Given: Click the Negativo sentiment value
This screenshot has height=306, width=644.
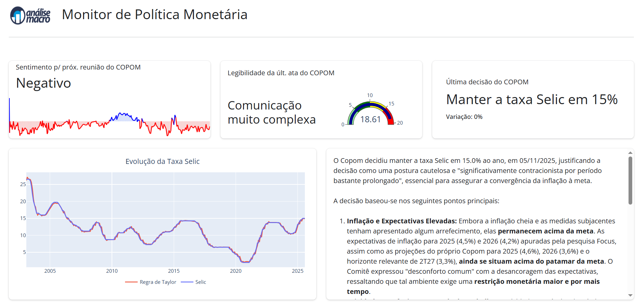Looking at the screenshot, I should pyautogui.click(x=43, y=83).
